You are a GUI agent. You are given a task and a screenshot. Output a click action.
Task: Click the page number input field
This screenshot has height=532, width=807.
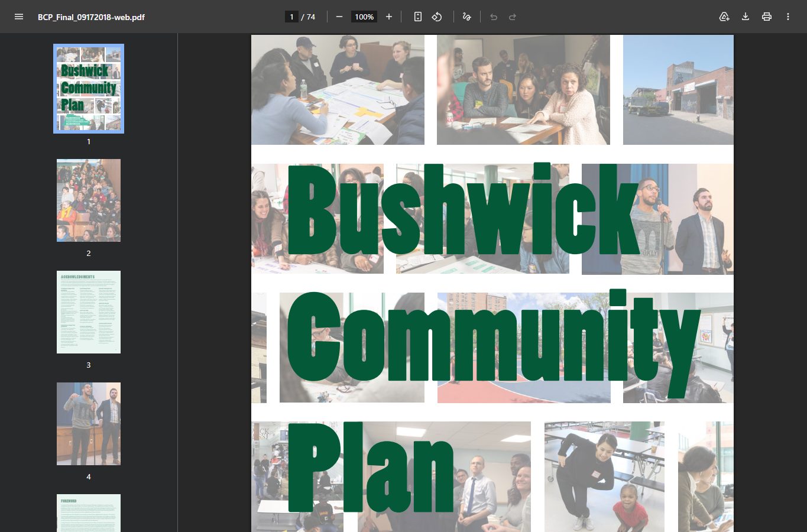pyautogui.click(x=291, y=17)
